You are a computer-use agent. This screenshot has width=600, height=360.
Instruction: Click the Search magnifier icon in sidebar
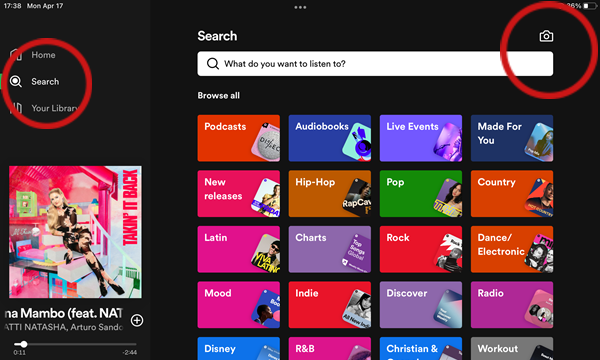click(16, 81)
